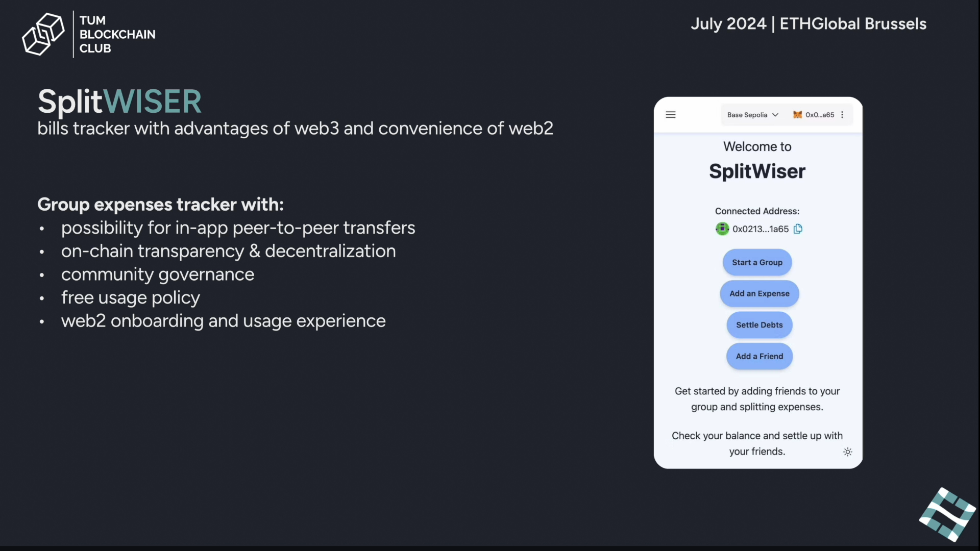Click the connected address text 0x0213...1a65
Image resolution: width=980 pixels, height=551 pixels.
click(761, 229)
